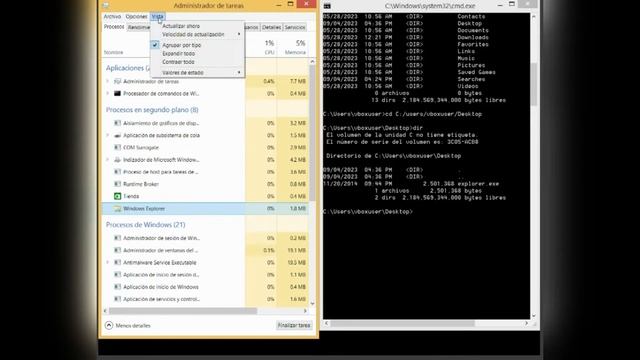
Task: Click the Proceso de host para tareas icon
Action: 118,172
